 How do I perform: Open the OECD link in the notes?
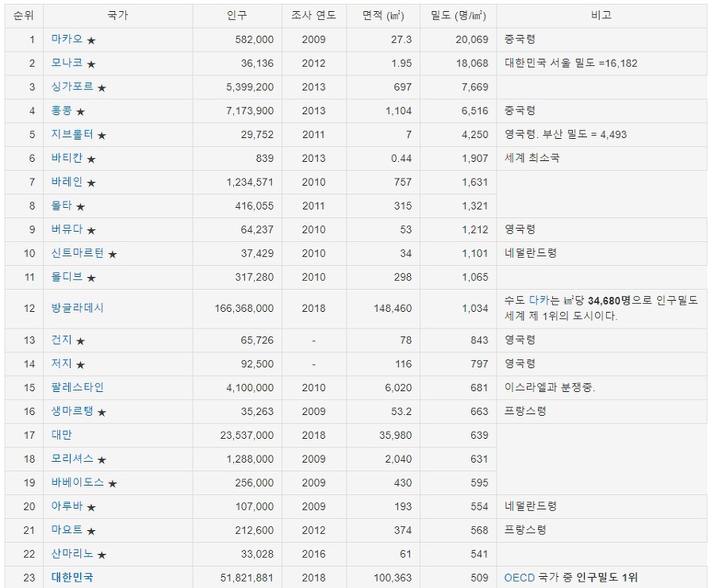click(x=519, y=578)
